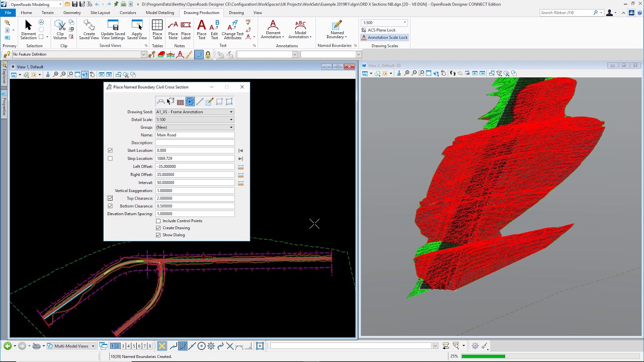
Task: Switch to the Site Layout tab
Action: click(100, 13)
